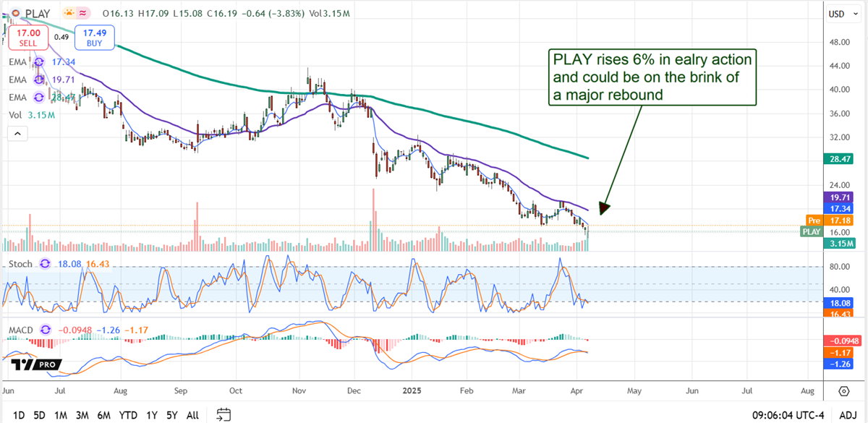Select the 1M time range tab
The image size is (868, 423).
coord(61,415)
